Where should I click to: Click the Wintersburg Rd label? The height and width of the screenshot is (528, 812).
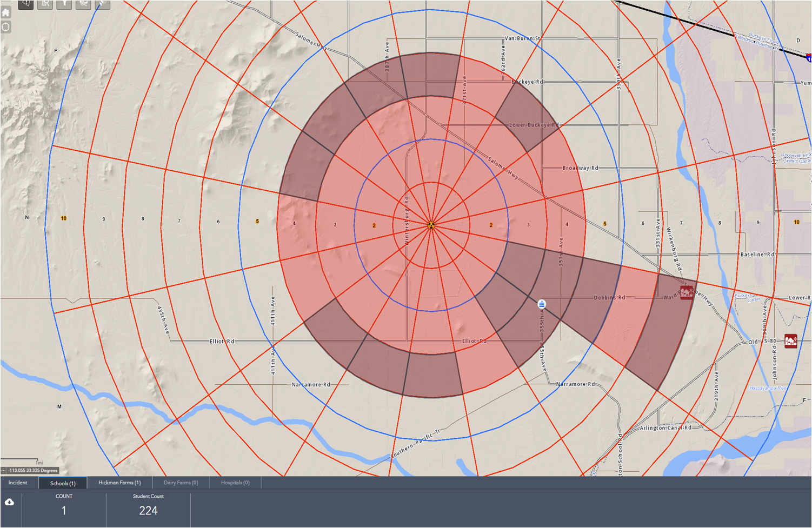tap(407, 220)
